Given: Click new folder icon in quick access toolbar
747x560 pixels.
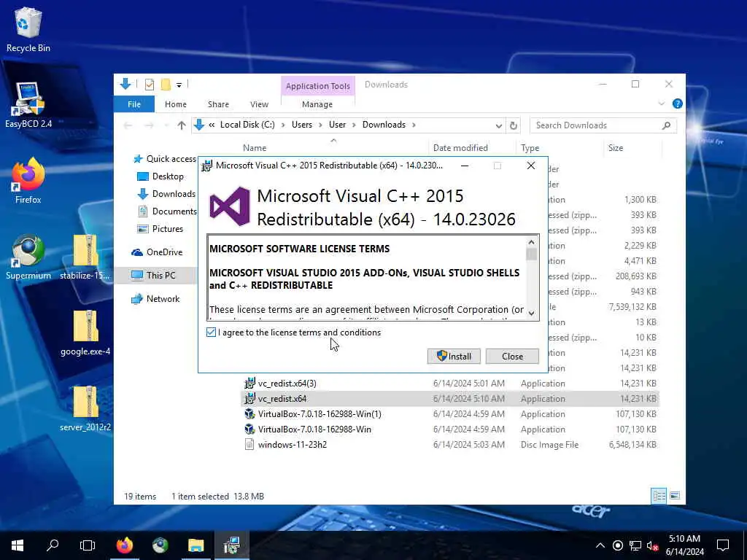Looking at the screenshot, I should tap(166, 85).
